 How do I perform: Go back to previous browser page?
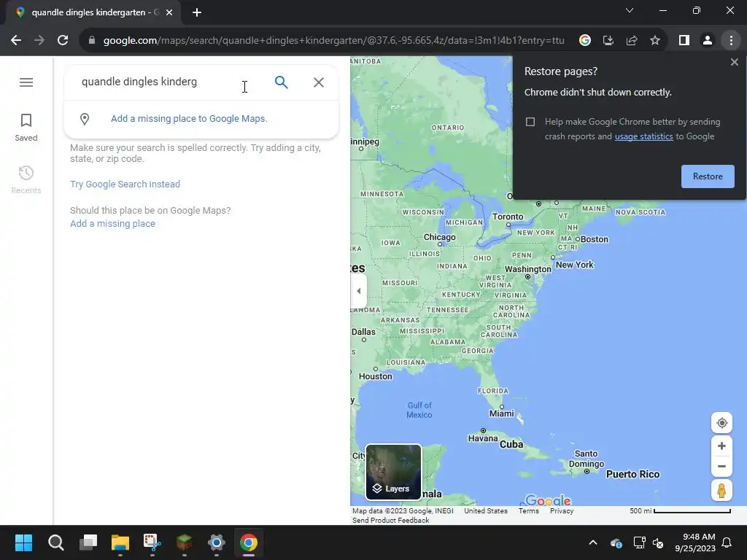click(x=16, y=41)
